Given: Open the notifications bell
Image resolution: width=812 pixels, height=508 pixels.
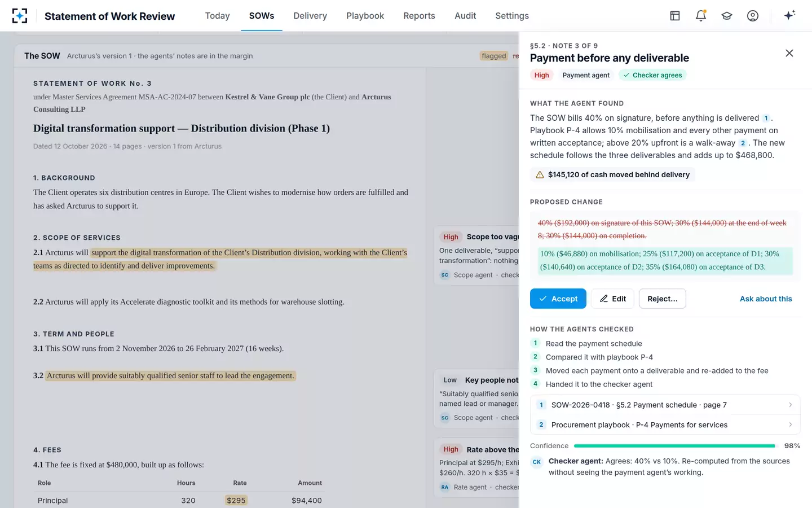Looking at the screenshot, I should [x=701, y=16].
